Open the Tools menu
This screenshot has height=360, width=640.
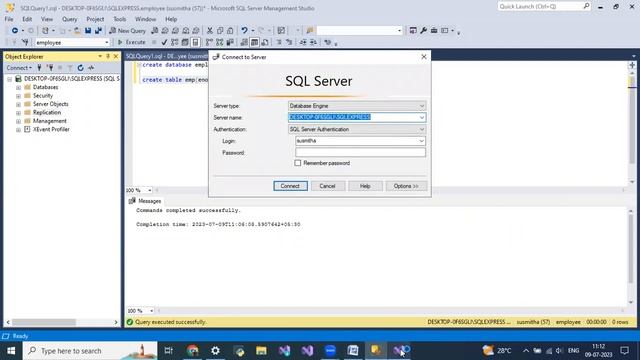[120, 19]
